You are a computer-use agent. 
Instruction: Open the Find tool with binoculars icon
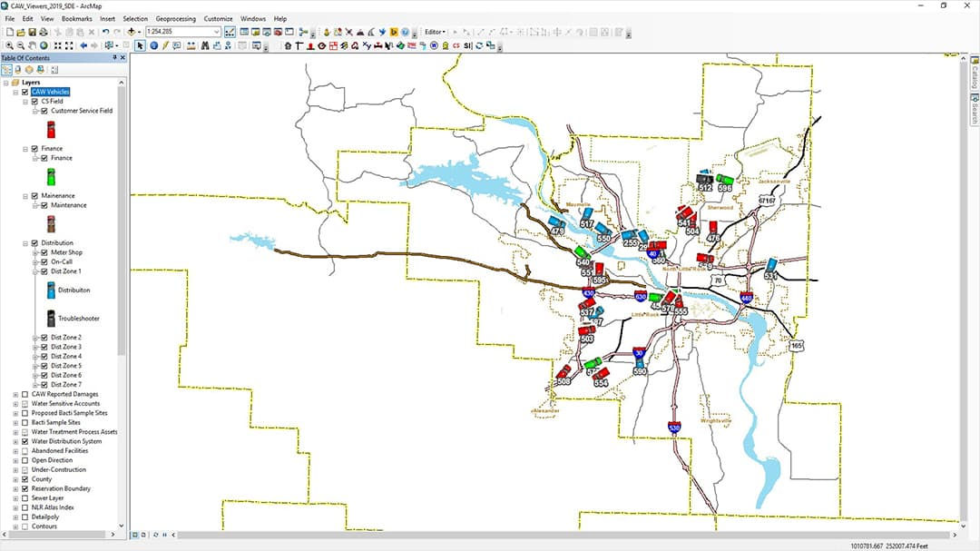[x=205, y=45]
